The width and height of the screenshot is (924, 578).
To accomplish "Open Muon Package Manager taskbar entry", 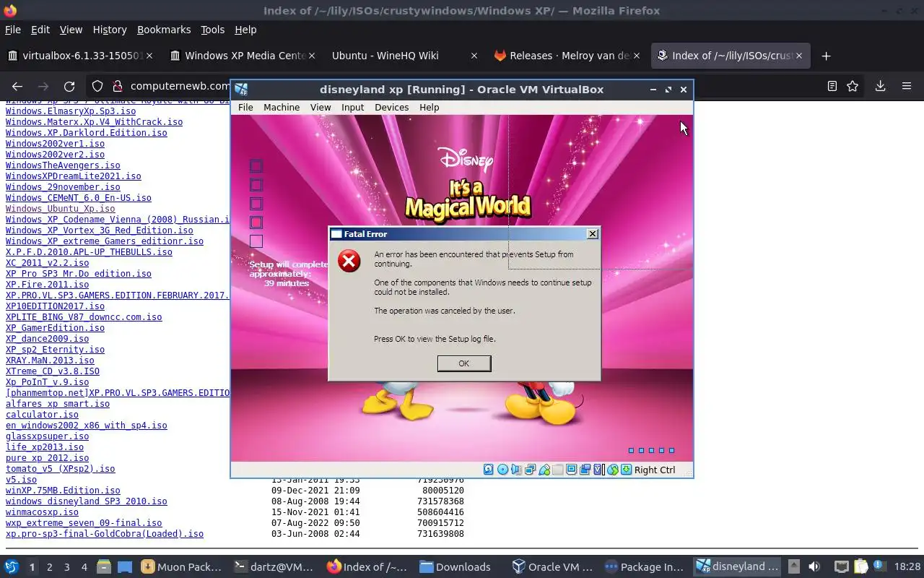I will click(182, 567).
